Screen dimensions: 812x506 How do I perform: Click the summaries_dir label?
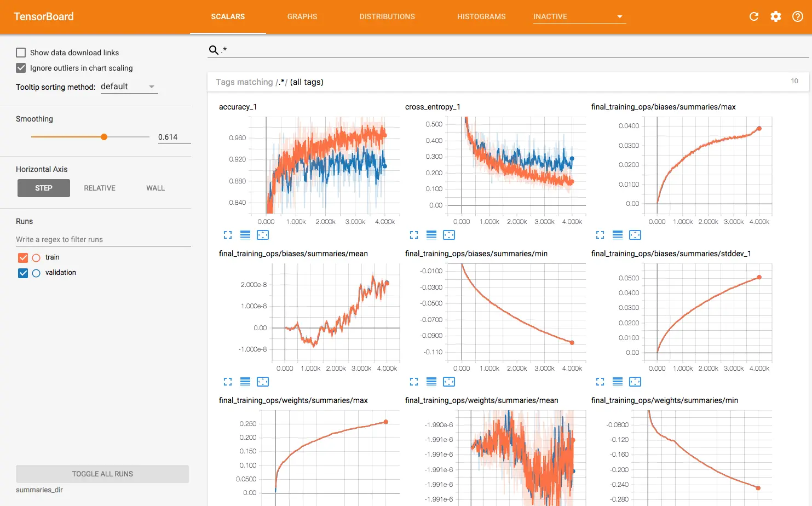pos(39,490)
